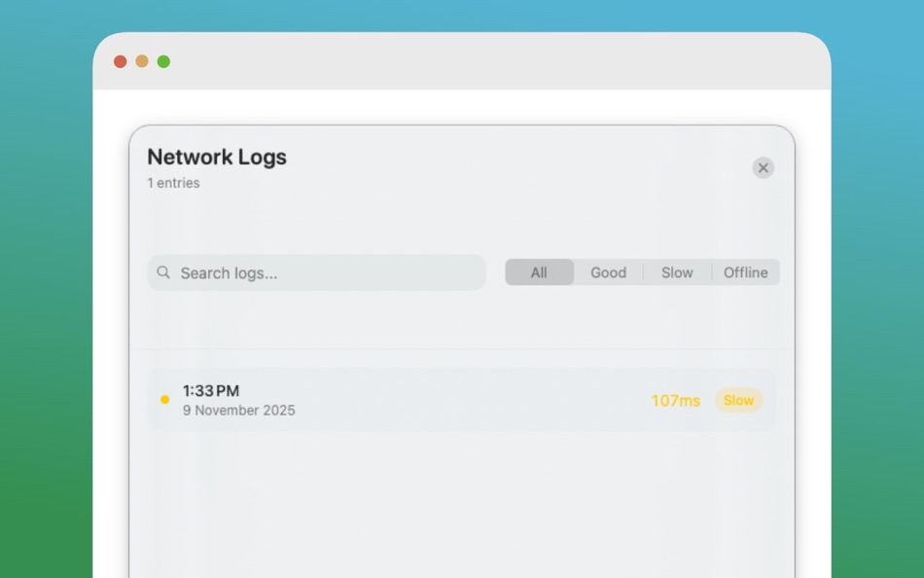Screen dimensions: 924x578
Task: Click the magnifying glass search icon
Action: (x=163, y=272)
